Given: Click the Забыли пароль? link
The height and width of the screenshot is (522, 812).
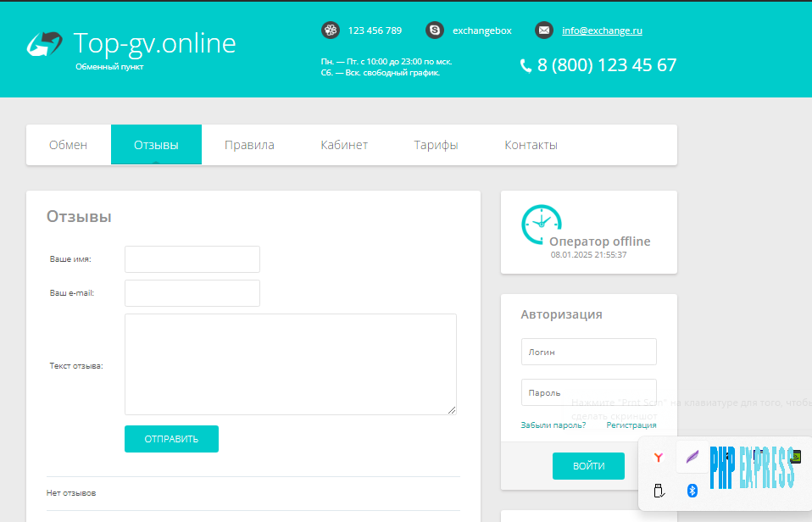Looking at the screenshot, I should (553, 425).
